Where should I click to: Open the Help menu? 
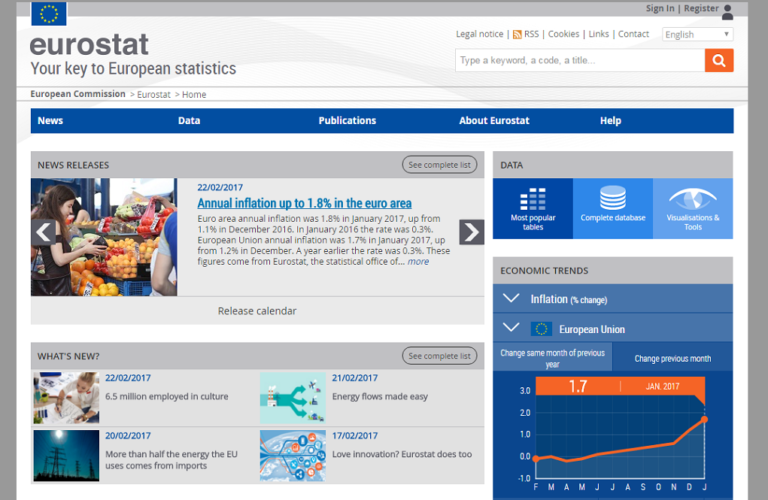(x=610, y=120)
